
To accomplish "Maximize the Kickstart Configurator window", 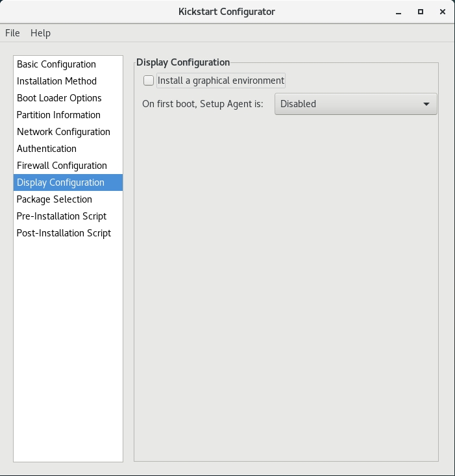I will point(421,12).
